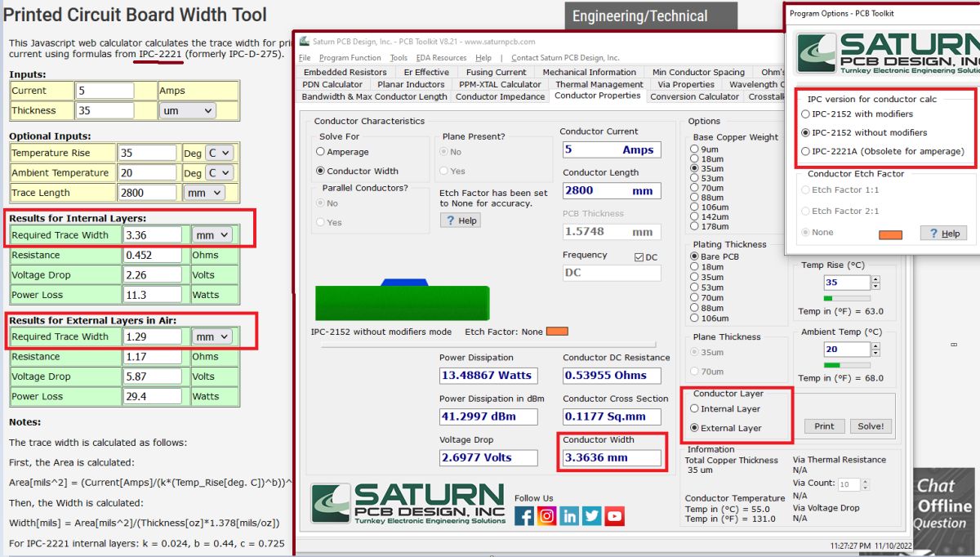Viewport: 980px width, 557px height.
Task: Select IPC-2221A obsolete option
Action: [x=806, y=151]
